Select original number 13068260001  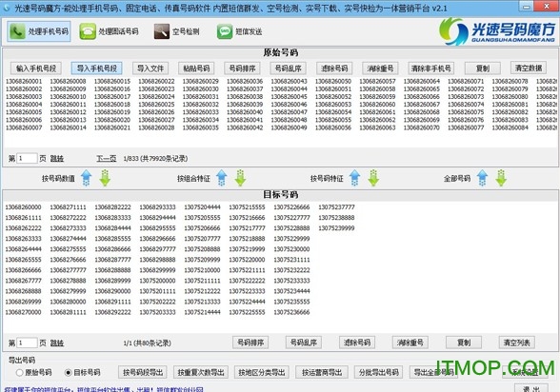24,81
